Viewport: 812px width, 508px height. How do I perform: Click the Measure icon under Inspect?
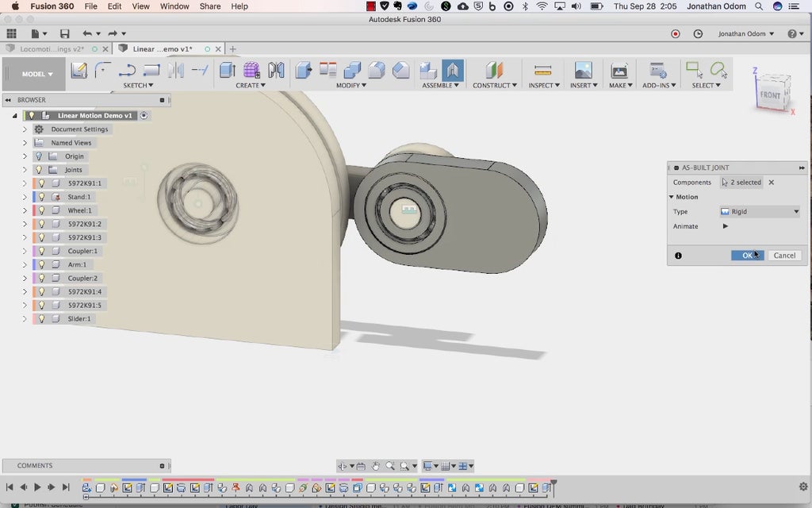click(x=542, y=71)
